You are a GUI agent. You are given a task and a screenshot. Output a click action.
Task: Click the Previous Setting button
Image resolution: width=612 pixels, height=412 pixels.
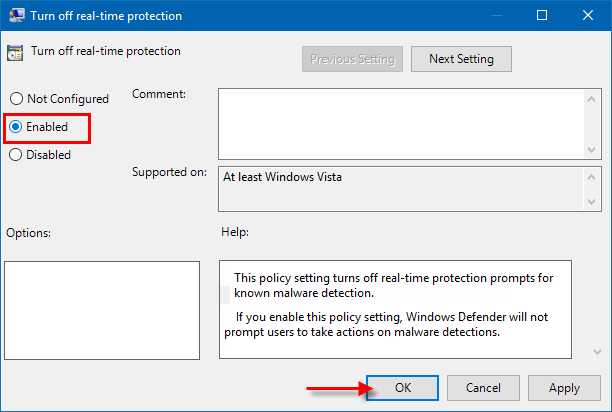coord(352,59)
